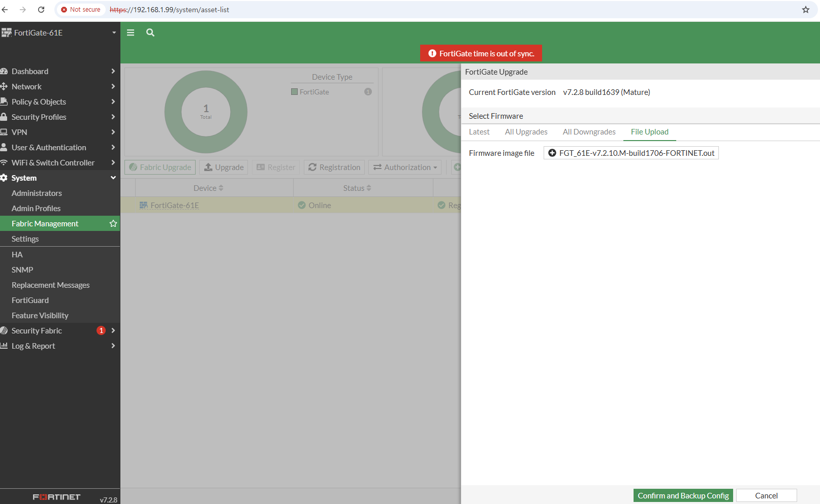This screenshot has height=504, width=820.
Task: Click the Upgrade toolbar button
Action: 224,167
